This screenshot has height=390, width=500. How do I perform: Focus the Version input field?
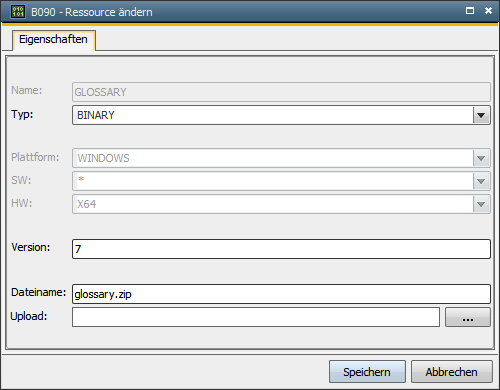281,249
